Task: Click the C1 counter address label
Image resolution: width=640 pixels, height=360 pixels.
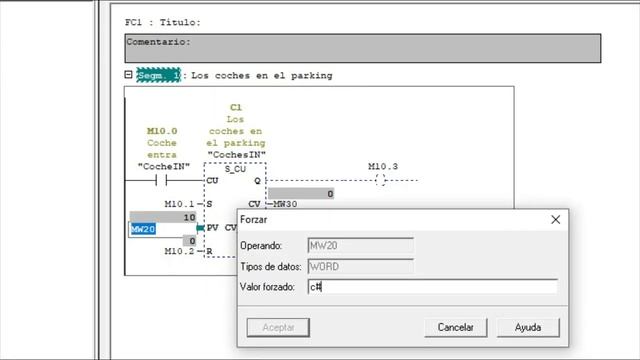Action: 236,107
